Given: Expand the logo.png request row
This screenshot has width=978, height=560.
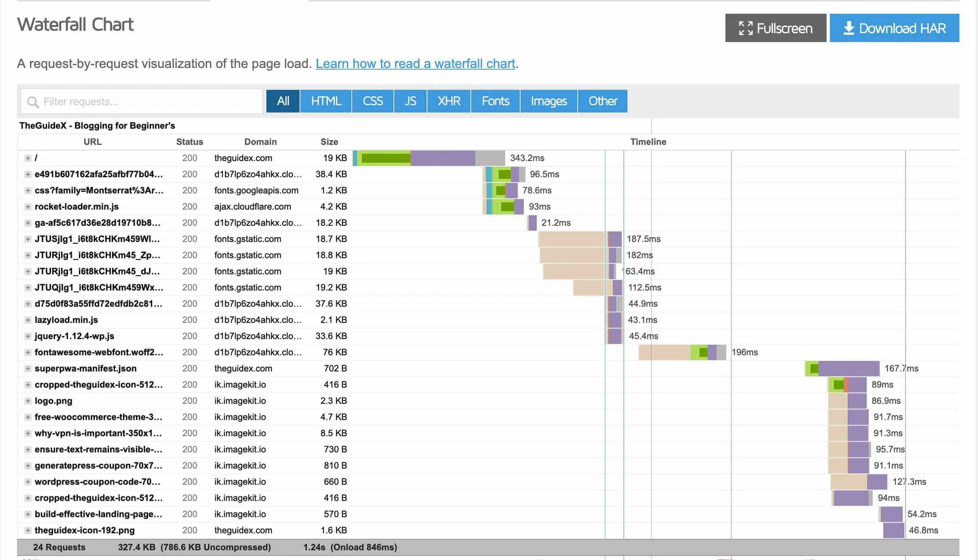Looking at the screenshot, I should 28,401.
